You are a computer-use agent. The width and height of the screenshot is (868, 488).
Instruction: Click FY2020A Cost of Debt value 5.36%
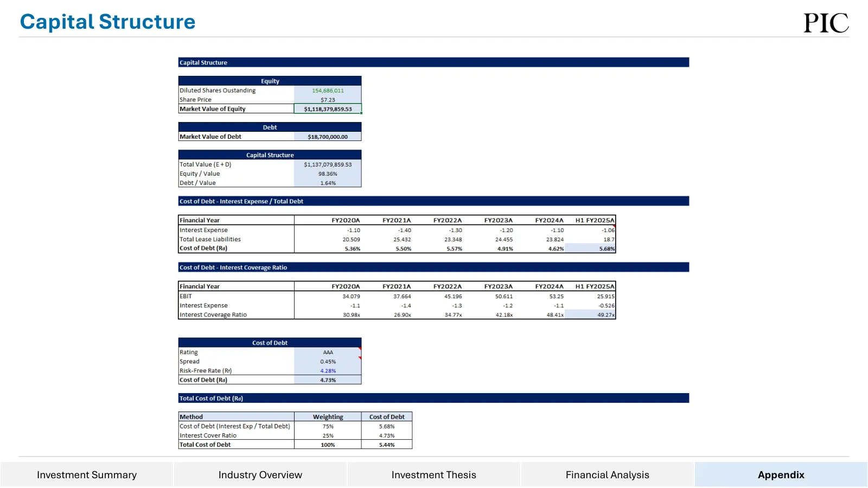click(353, 248)
